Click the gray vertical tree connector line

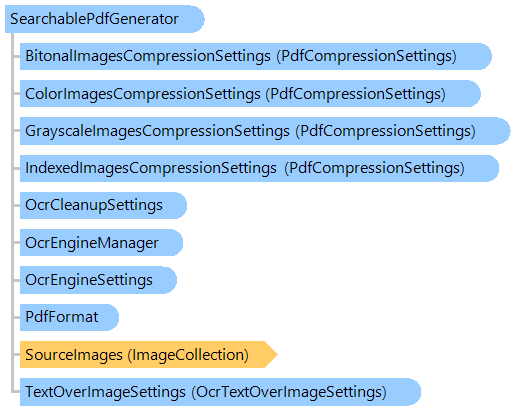(12, 212)
